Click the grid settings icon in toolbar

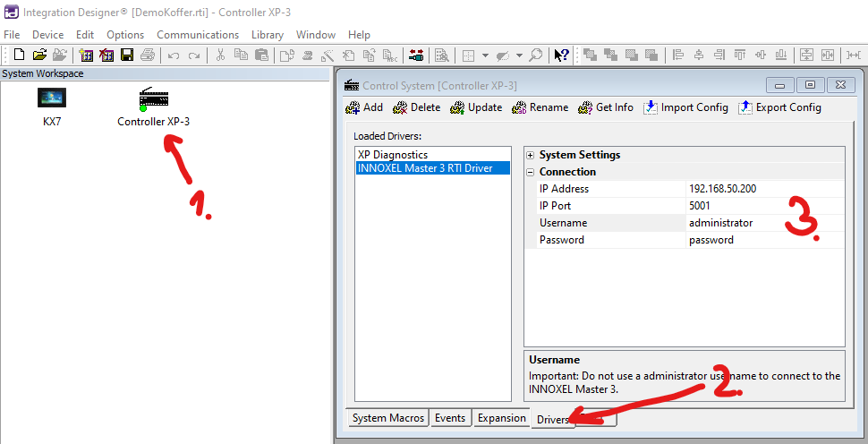tap(468, 55)
